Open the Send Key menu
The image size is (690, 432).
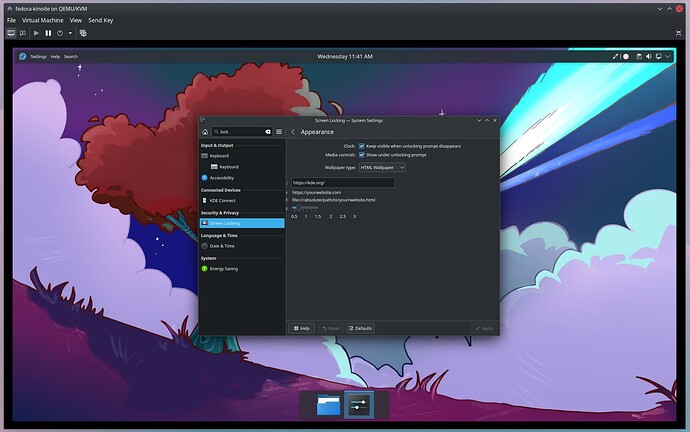tap(101, 20)
